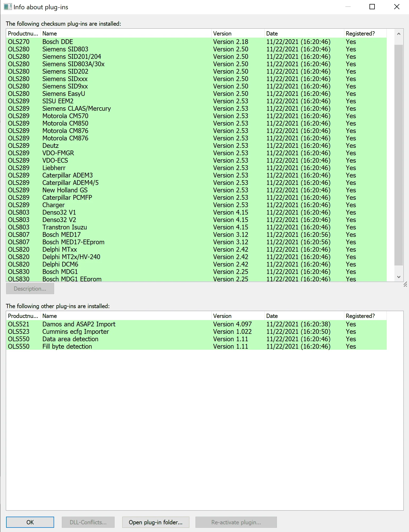Select the Motorola CM570 row

[x=196, y=116]
